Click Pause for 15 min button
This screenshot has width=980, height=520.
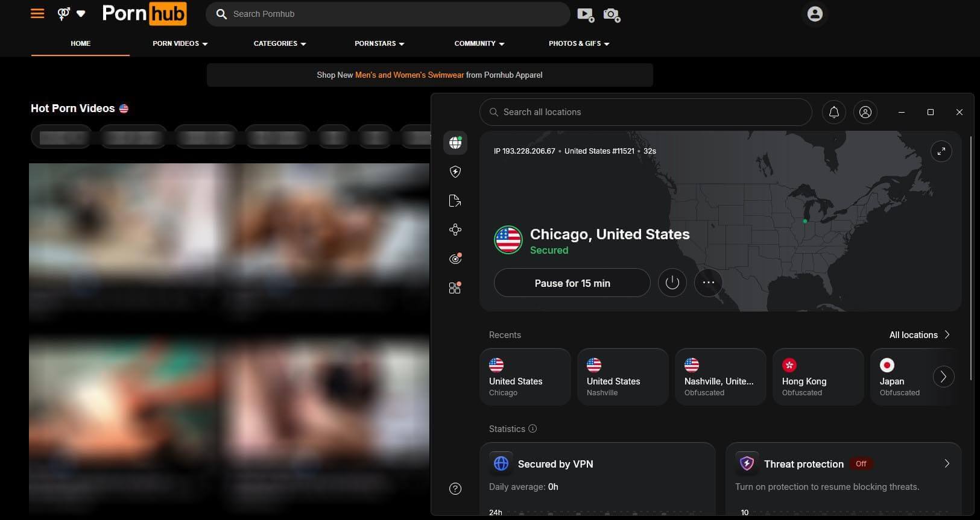(572, 283)
